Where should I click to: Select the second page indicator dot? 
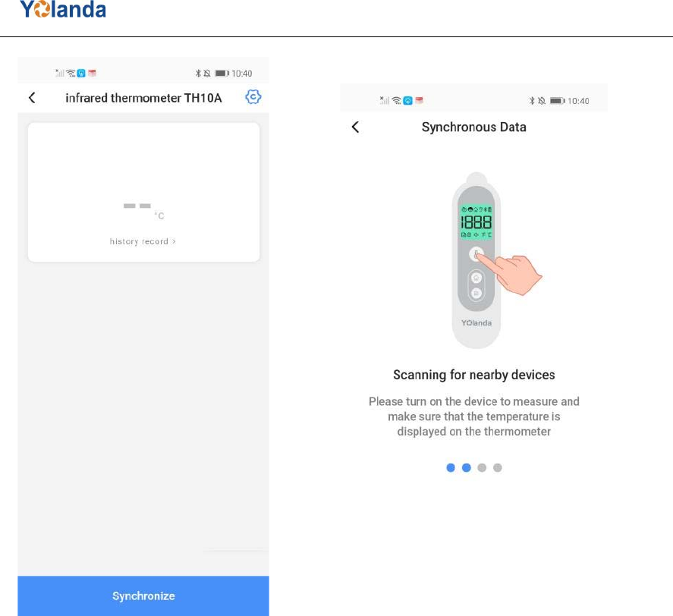(467, 467)
